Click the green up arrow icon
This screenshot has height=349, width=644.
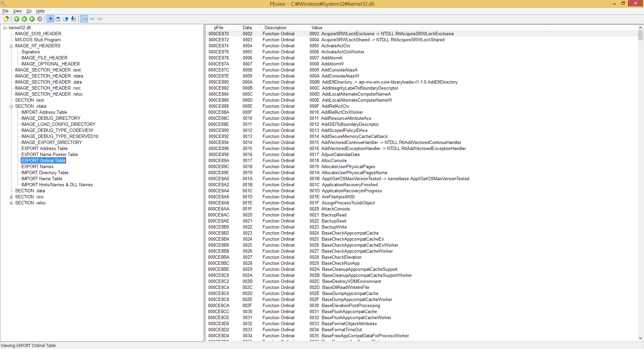click(16, 19)
